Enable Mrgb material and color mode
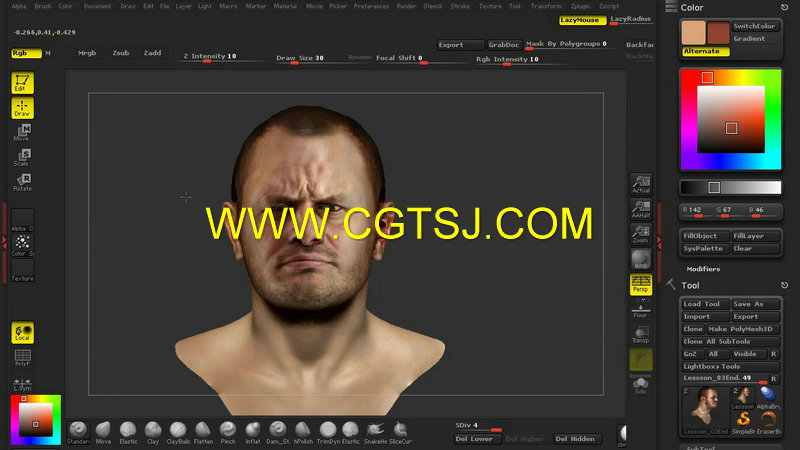The image size is (800, 450). 87,53
